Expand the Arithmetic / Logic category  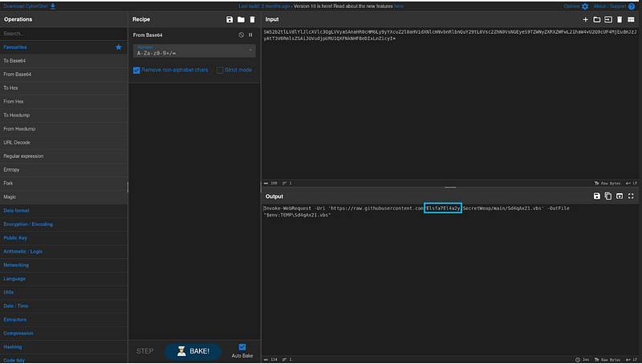point(64,252)
